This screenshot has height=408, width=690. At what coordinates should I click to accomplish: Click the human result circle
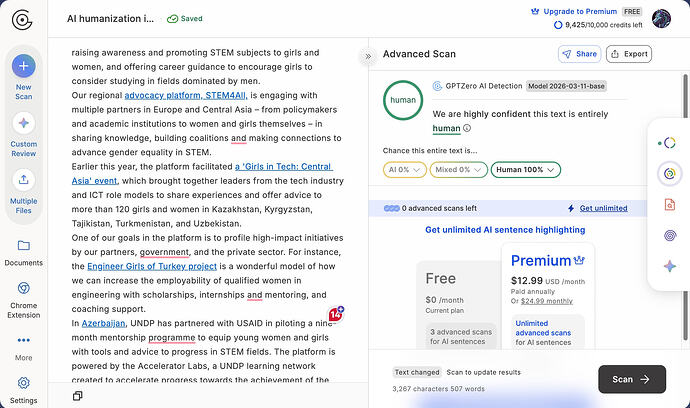(403, 100)
